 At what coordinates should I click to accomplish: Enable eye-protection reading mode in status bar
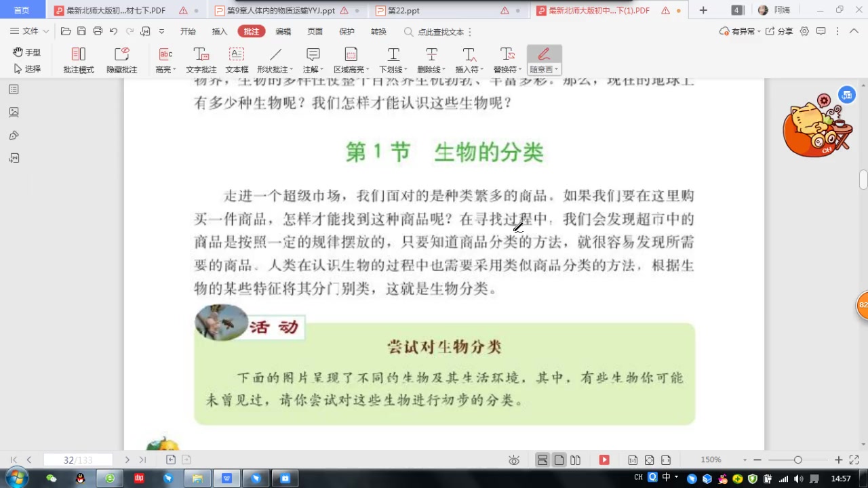pyautogui.click(x=514, y=459)
